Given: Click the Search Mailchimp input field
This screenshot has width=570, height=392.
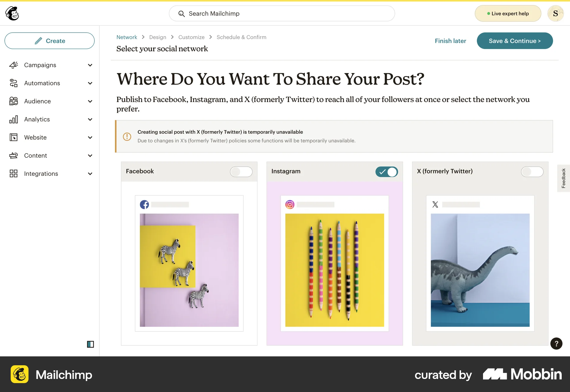Looking at the screenshot, I should (282, 13).
